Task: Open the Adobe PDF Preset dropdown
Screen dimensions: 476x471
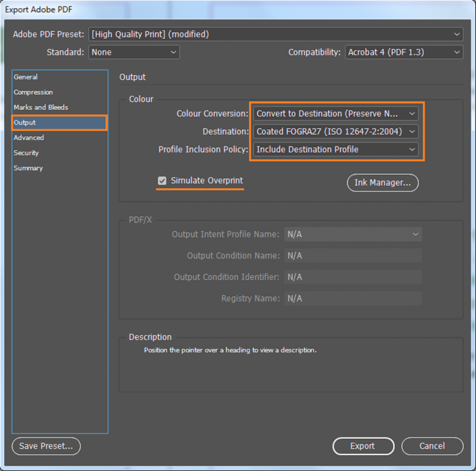Action: point(276,34)
